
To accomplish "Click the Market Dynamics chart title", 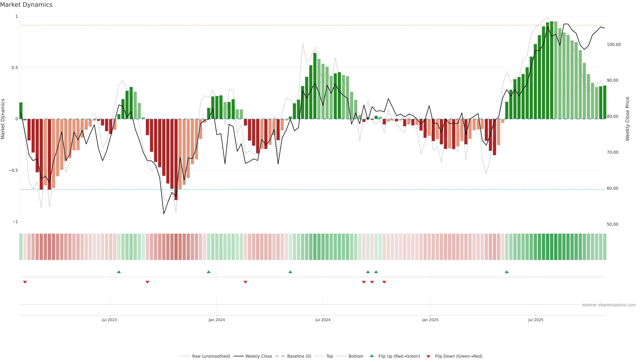I will (x=26, y=5).
